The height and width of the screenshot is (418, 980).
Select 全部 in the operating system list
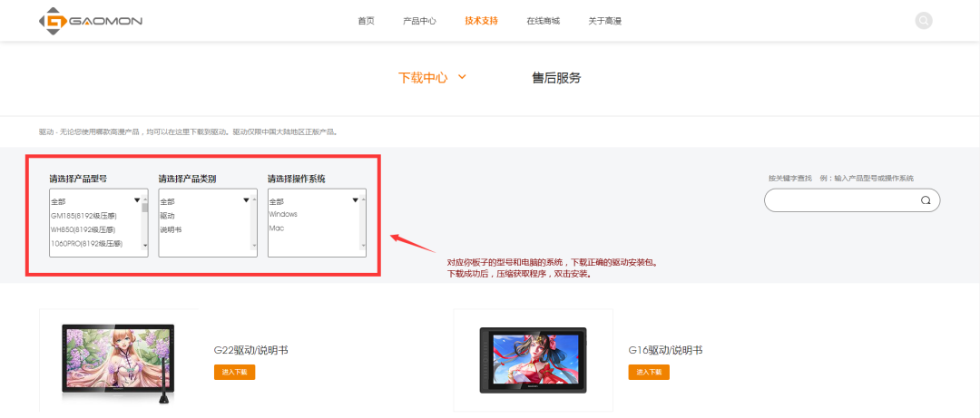[276, 202]
